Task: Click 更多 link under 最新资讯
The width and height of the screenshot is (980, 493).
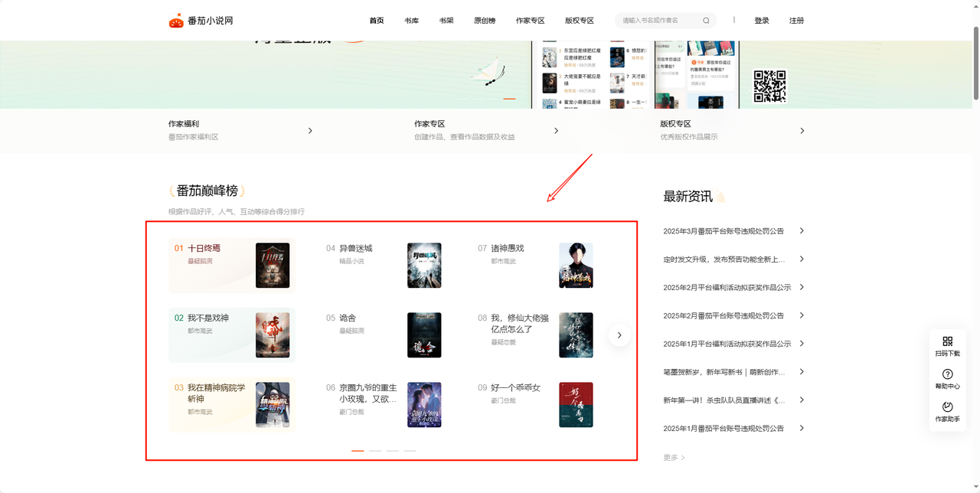Action: [x=674, y=458]
